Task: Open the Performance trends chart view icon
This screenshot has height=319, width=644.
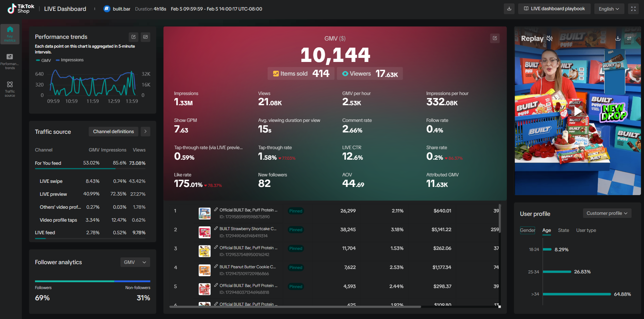Action: point(146,37)
